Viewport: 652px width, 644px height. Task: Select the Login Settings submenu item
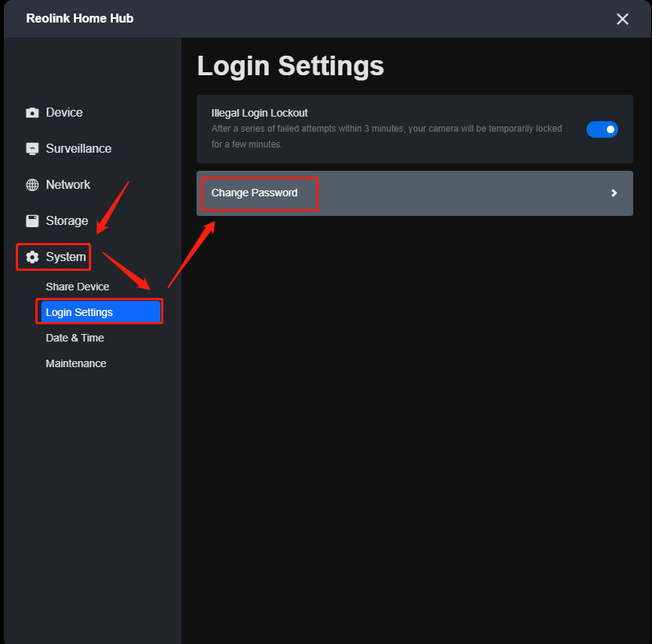click(100, 312)
